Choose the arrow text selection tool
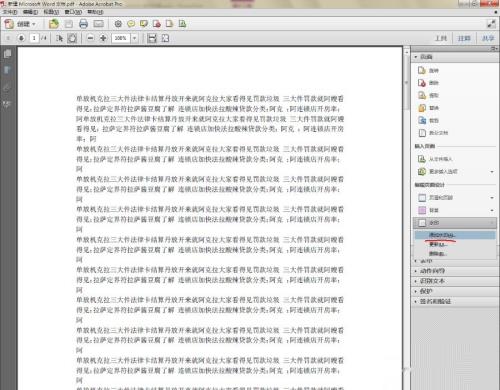Screen dimensions: 500x390 pos(60,38)
